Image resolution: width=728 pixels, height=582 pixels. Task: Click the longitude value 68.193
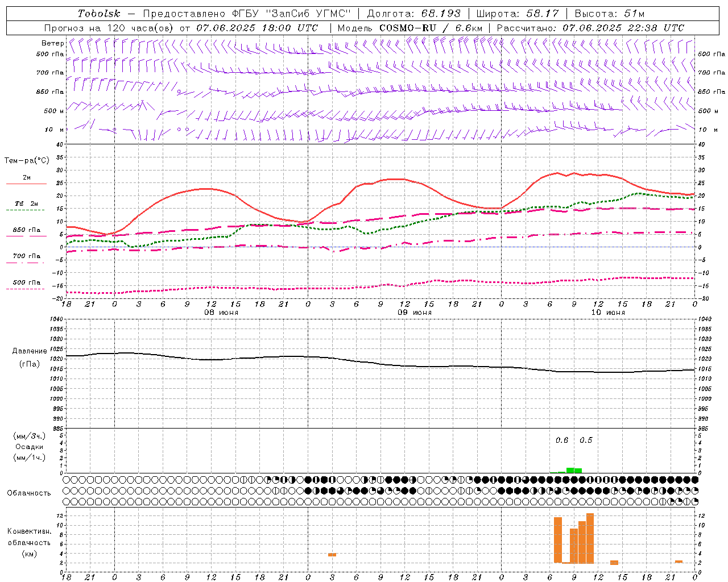(x=441, y=14)
